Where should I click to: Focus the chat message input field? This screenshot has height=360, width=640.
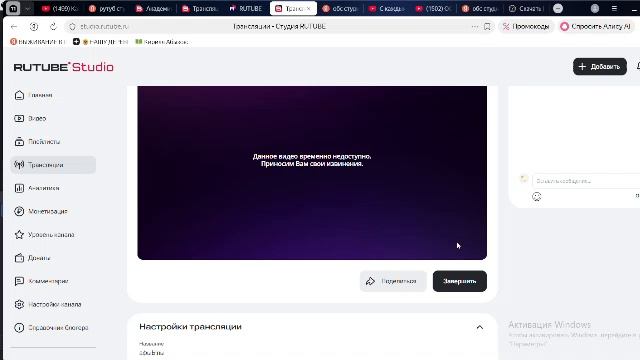click(x=586, y=181)
